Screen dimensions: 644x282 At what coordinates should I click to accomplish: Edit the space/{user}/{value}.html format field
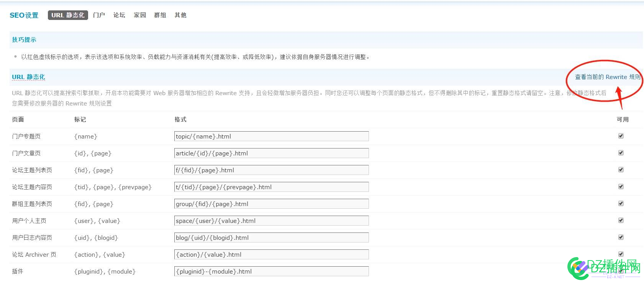coord(272,221)
